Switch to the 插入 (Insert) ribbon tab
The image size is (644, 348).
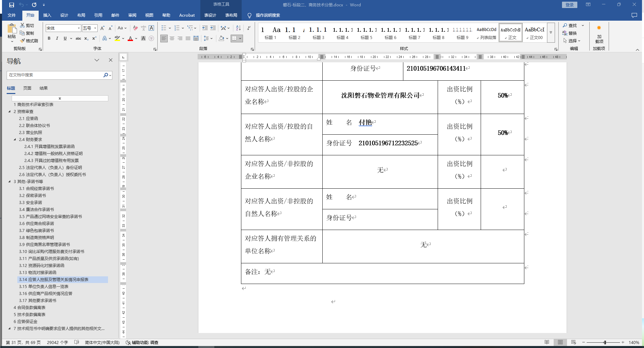[47, 15]
